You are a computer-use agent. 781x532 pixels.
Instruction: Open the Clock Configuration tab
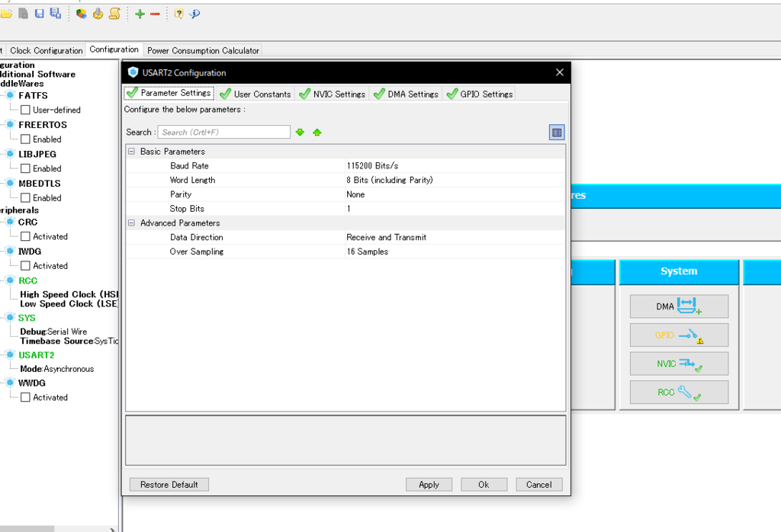coord(46,50)
